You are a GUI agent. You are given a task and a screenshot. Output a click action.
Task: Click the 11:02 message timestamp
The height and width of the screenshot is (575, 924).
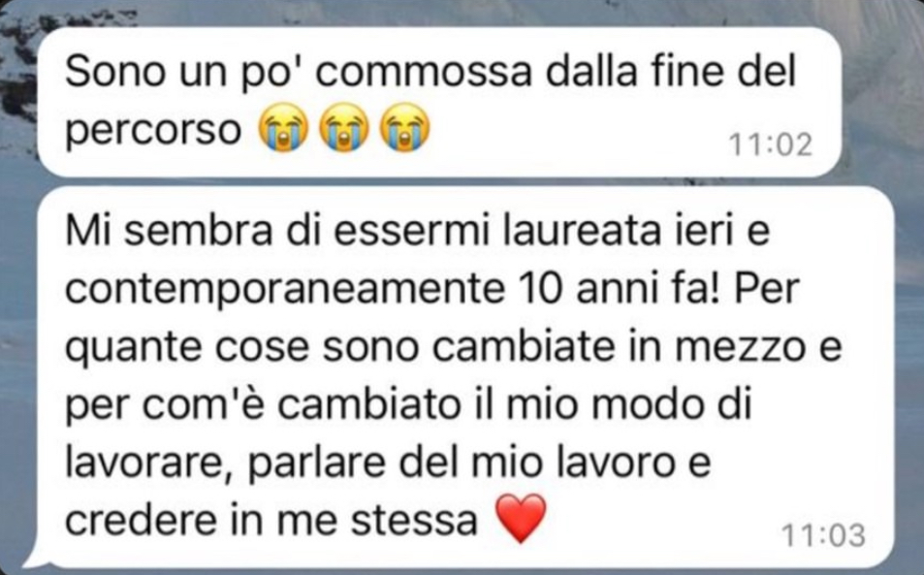770,144
